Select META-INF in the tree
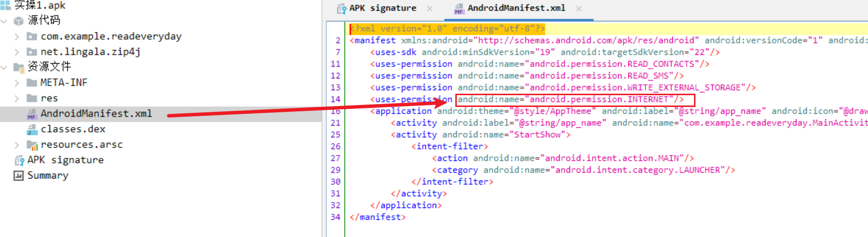The width and height of the screenshot is (868, 237). pos(64,82)
